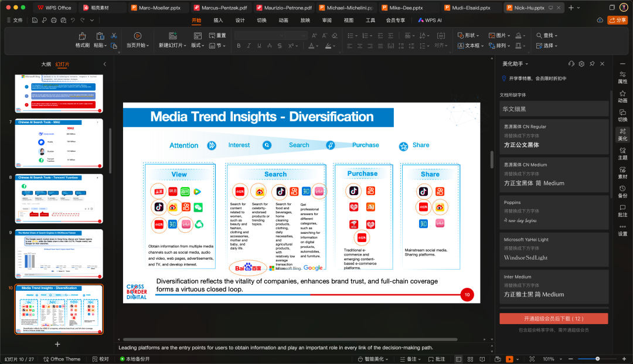Click the Undo arrow icon
Viewport: 633px width, 364px height.
point(73,20)
